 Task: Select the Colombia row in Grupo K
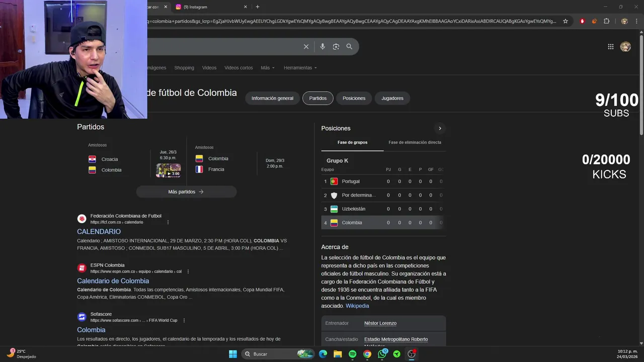(x=383, y=222)
